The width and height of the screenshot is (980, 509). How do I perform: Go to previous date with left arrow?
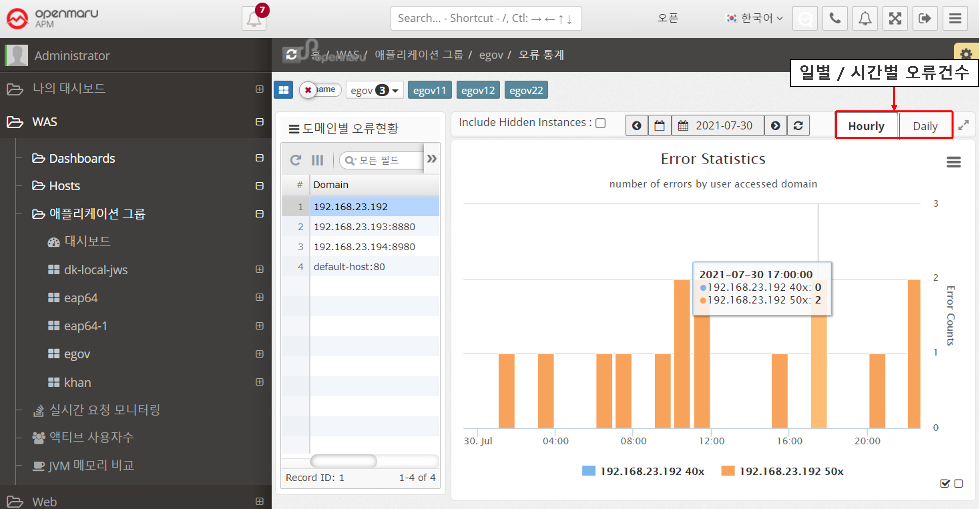click(x=637, y=126)
